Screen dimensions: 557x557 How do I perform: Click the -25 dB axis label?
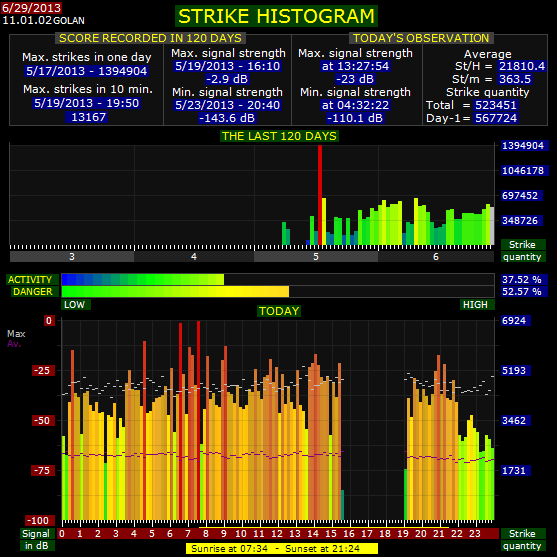click(x=42, y=371)
